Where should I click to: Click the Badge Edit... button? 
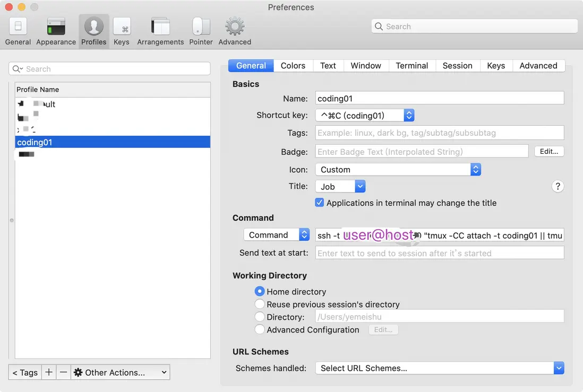coord(549,151)
